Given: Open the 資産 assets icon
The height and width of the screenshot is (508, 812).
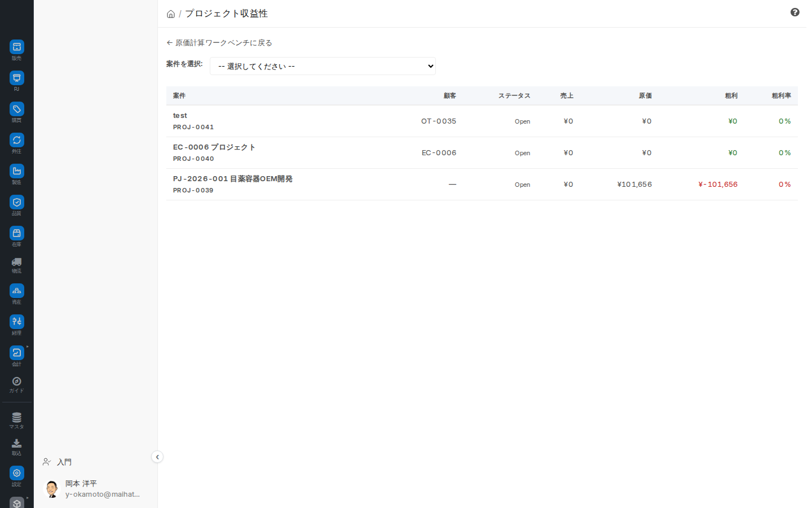Looking at the screenshot, I should point(17,291).
